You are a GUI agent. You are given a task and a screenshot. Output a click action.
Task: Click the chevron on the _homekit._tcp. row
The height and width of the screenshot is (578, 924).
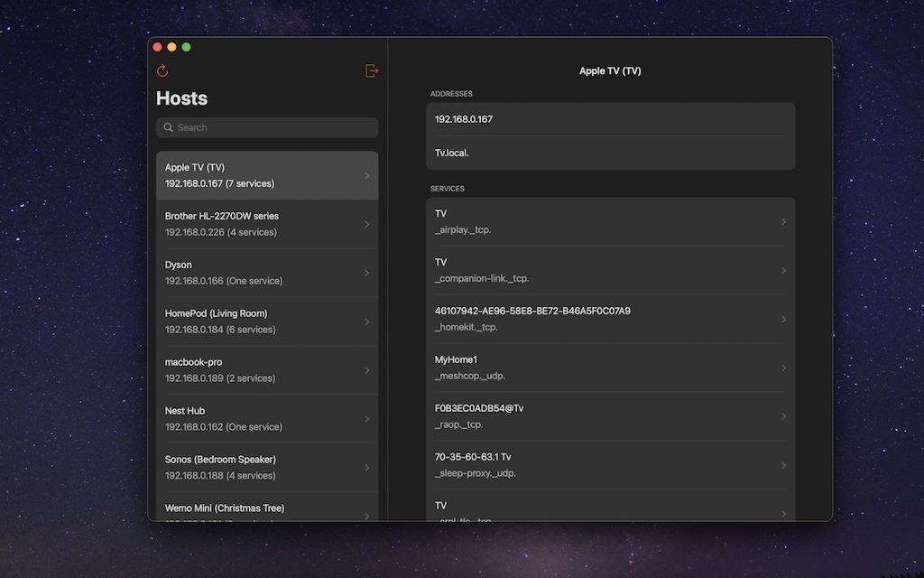[783, 320]
